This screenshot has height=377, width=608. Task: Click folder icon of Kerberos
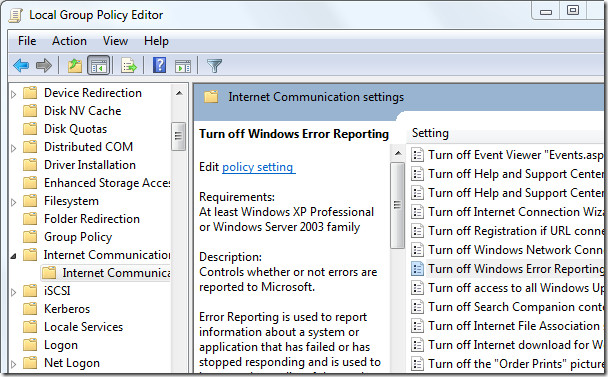[30, 309]
